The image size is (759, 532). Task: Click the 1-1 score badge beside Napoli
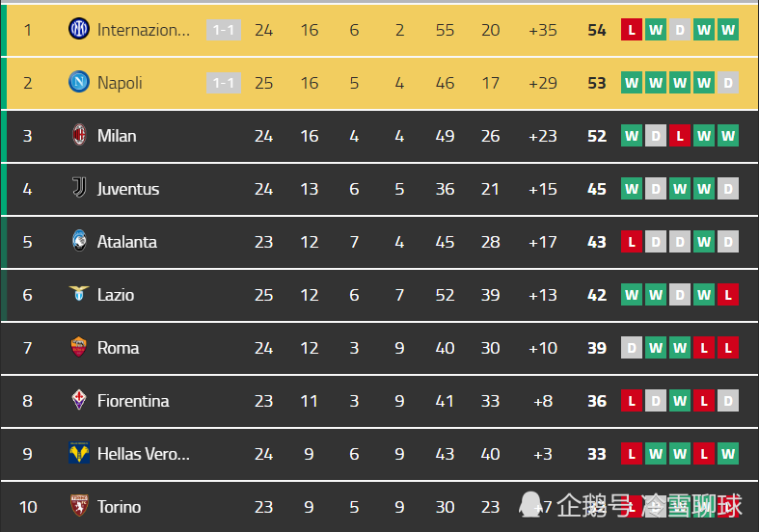pyautogui.click(x=224, y=83)
